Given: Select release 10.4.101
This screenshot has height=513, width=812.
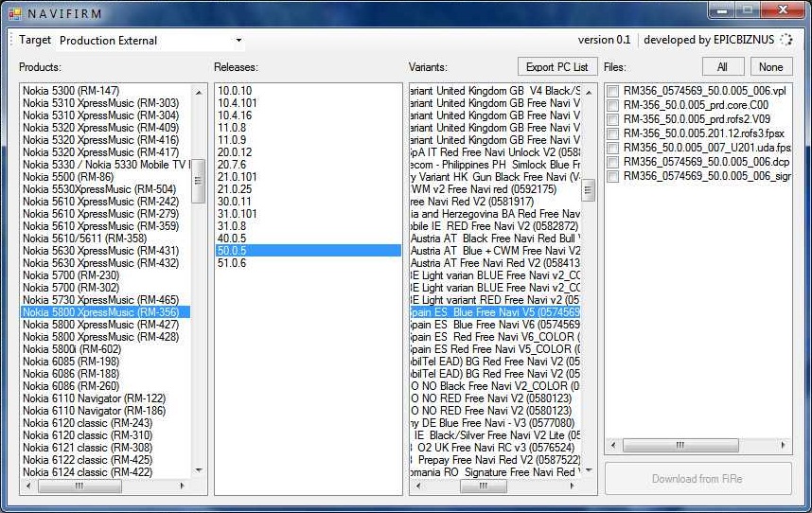Looking at the screenshot, I should pyautogui.click(x=309, y=103).
